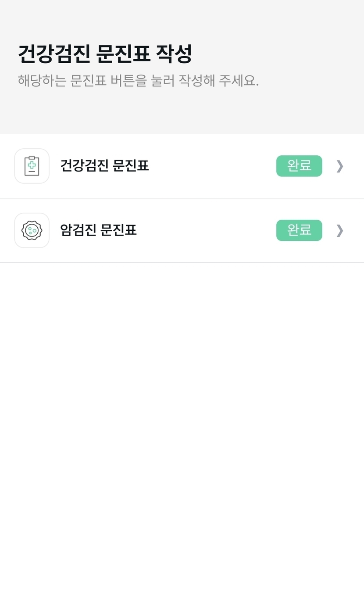Click the gap between 건강검진 문진표 and 완료

213,166
